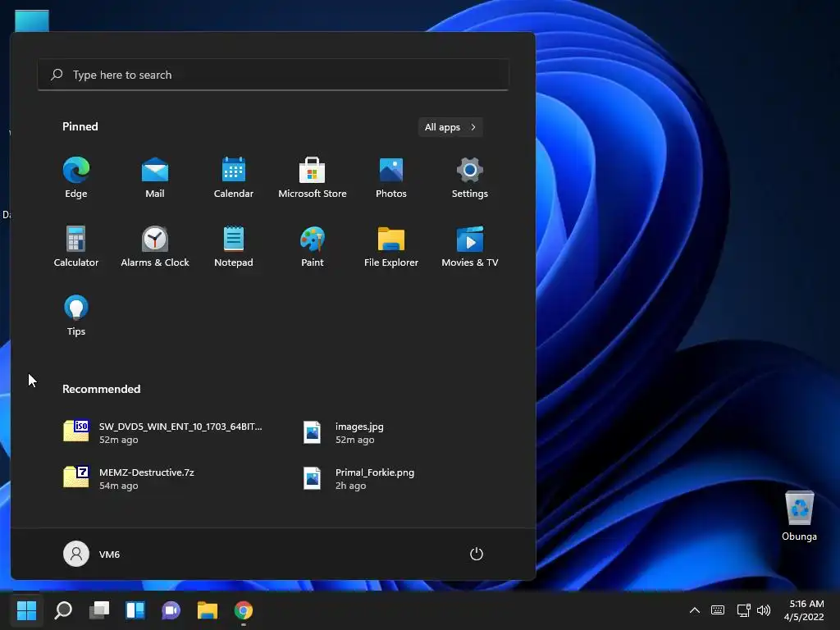Click the All apps button
The height and width of the screenshot is (630, 840).
pos(450,127)
